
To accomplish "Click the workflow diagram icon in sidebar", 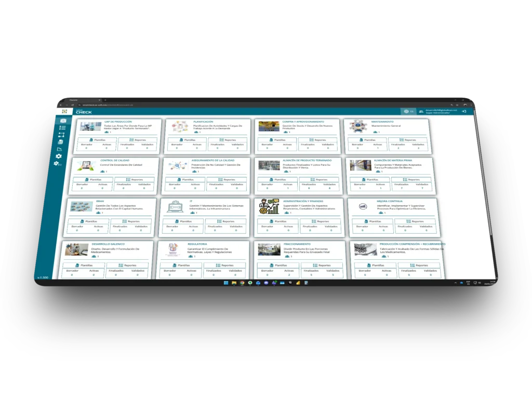I will tap(62, 135).
